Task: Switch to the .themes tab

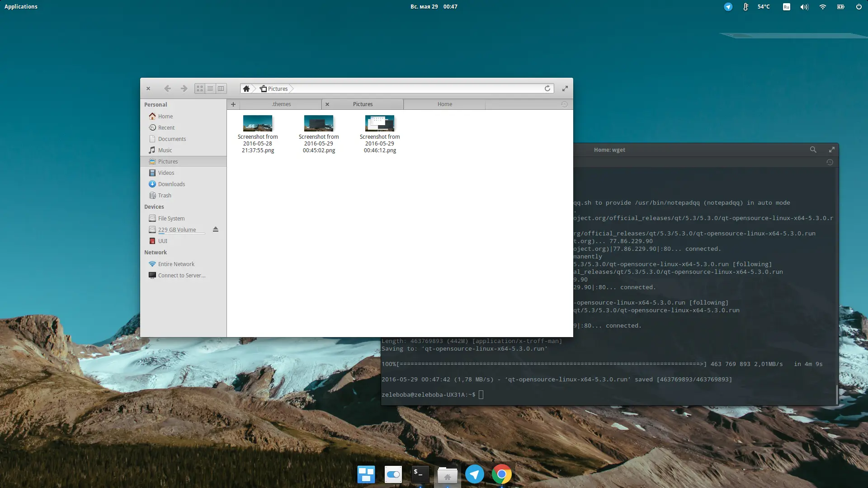Action: [281, 104]
